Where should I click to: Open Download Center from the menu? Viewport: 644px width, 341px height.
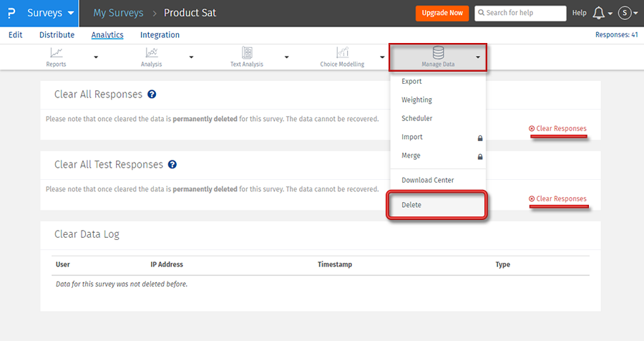427,181
